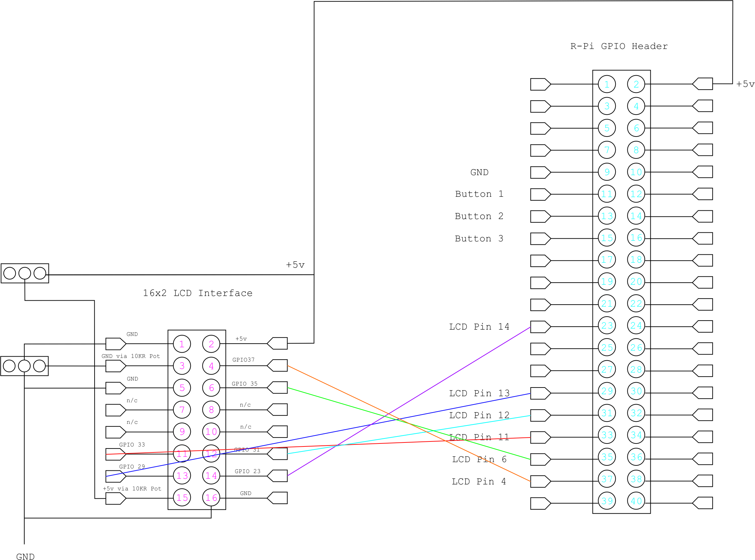The image size is (755, 560).
Task: Click the GND label at the bottom left
Action: pyautogui.click(x=25, y=556)
